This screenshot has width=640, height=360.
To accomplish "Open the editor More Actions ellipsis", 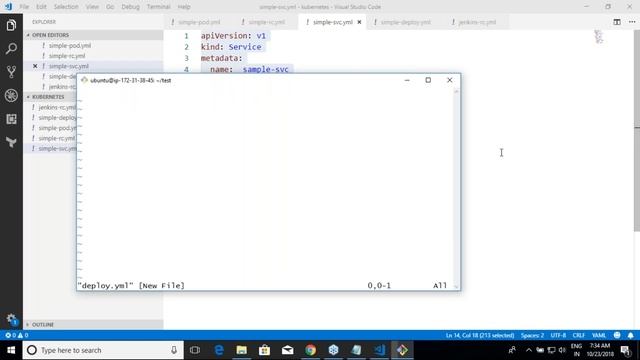I will click(x=632, y=22).
